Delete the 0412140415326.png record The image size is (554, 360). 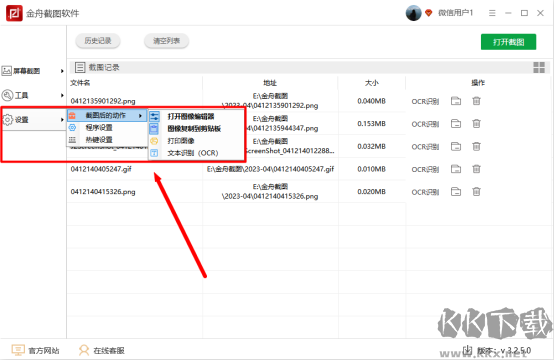coord(476,191)
